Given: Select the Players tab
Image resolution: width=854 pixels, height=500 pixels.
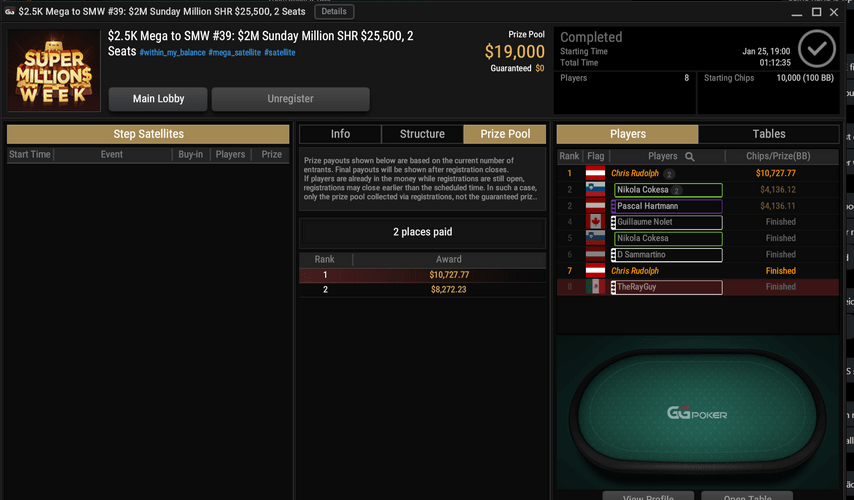Looking at the screenshot, I should point(627,134).
